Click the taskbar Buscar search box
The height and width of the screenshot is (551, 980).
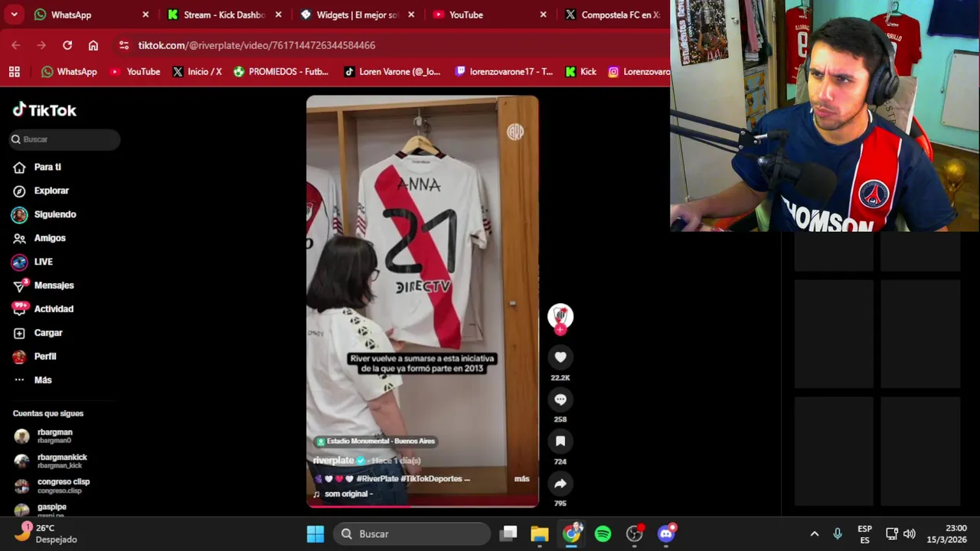(x=412, y=534)
